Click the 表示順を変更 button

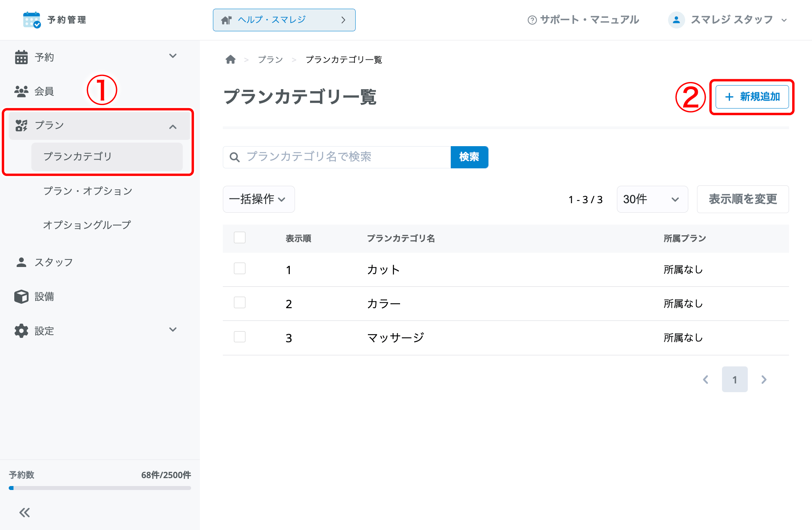coord(743,199)
